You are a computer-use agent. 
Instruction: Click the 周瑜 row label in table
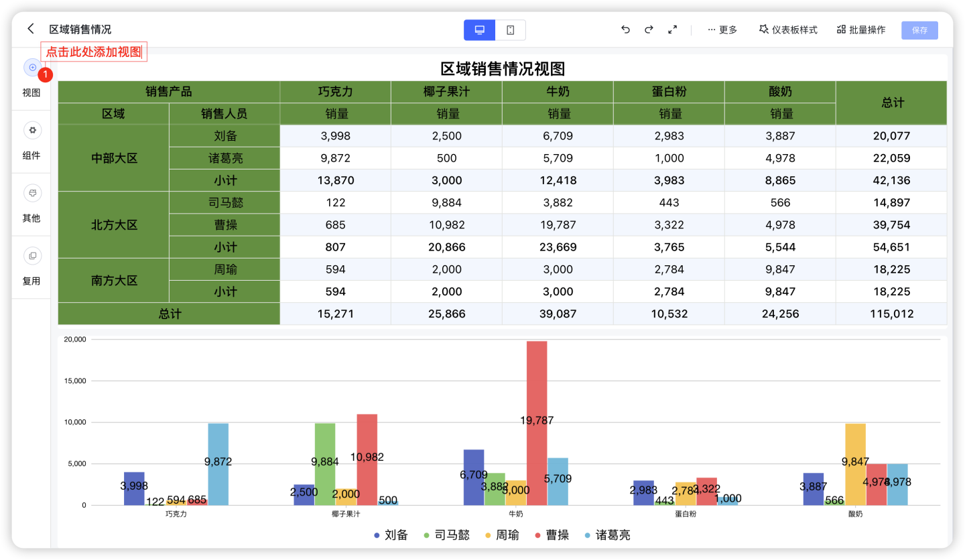tap(224, 269)
